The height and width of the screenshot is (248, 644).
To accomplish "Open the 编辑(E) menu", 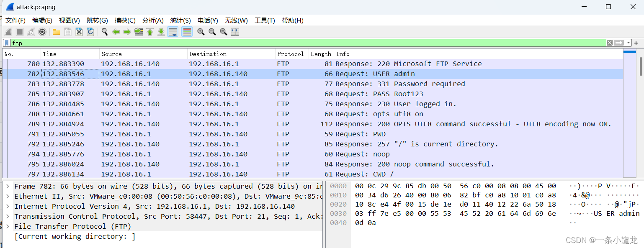I will [42, 20].
